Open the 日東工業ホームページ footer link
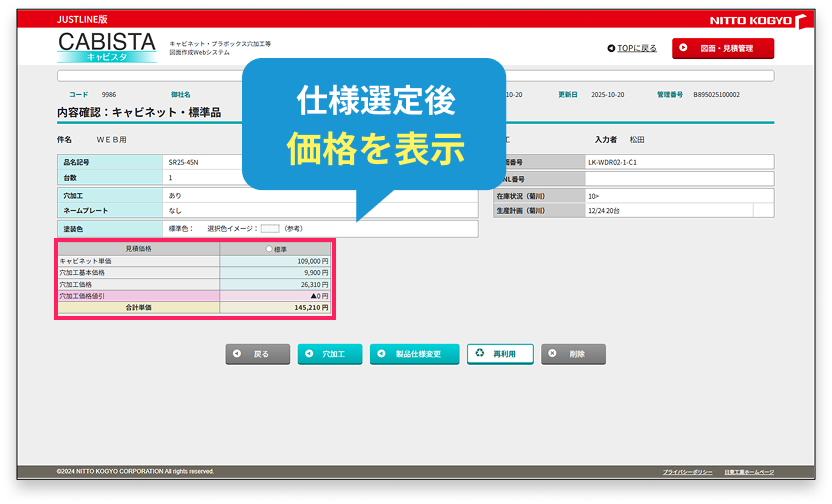The height and width of the screenshot is (504, 832). pyautogui.click(x=749, y=472)
